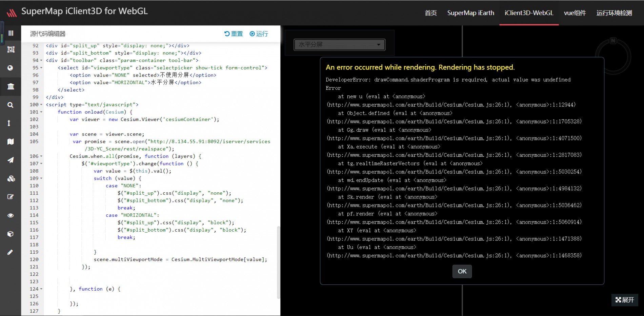Click the DeveloperError drawCommand.shaderProgram message line
Screen dimensions: 644x316
coord(448,80)
